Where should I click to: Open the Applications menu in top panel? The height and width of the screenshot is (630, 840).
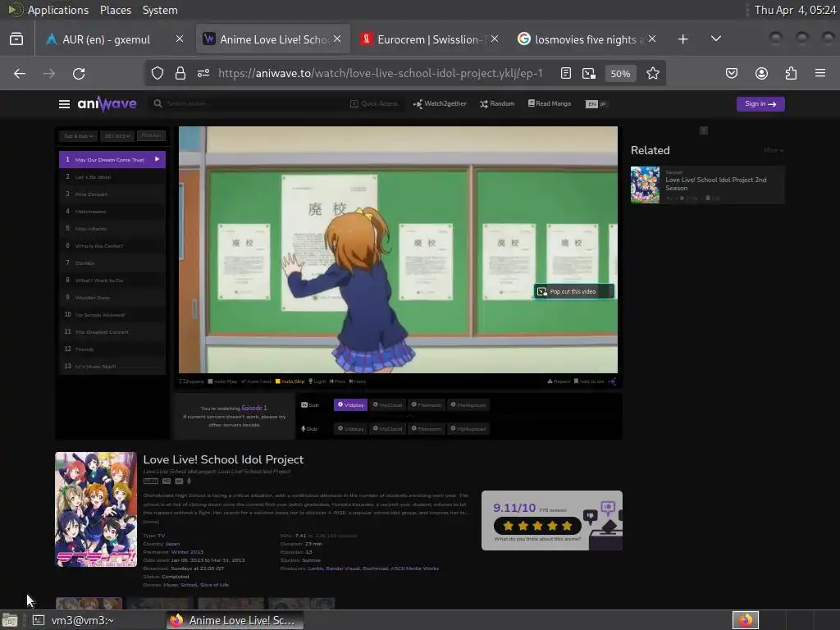pos(58,10)
